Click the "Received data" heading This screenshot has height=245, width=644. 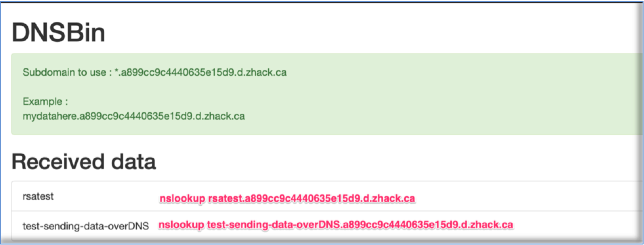click(x=84, y=162)
